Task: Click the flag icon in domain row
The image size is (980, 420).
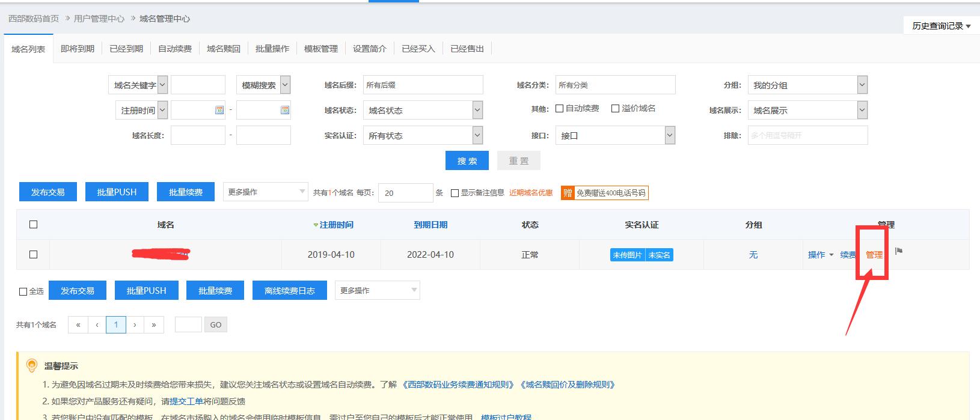Action: [899, 251]
